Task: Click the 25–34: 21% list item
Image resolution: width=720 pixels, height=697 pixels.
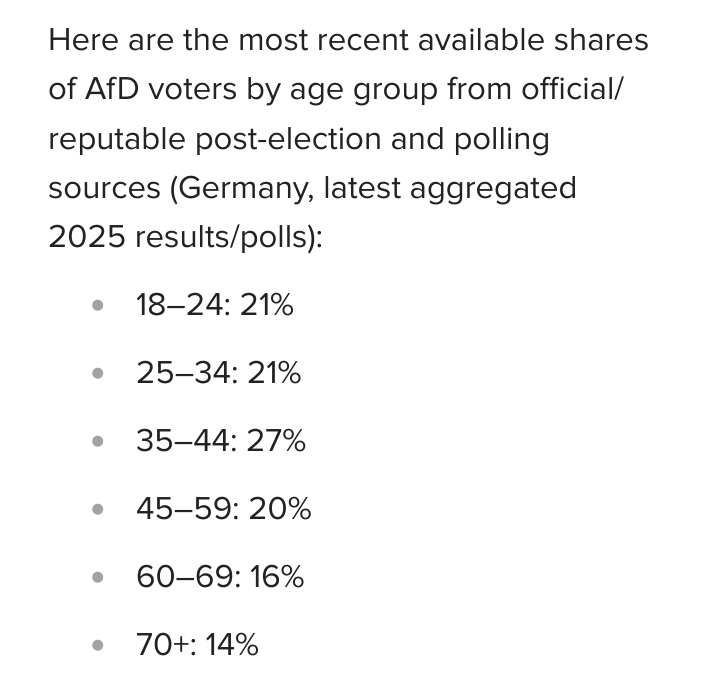Action: [x=218, y=373]
